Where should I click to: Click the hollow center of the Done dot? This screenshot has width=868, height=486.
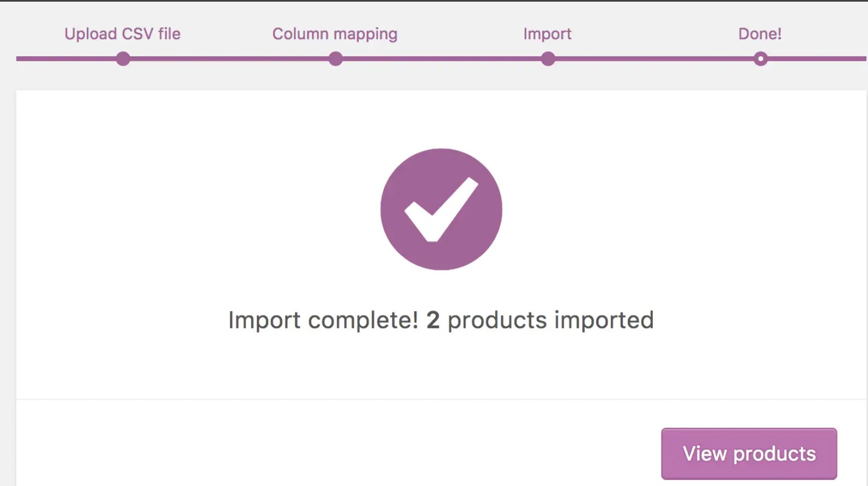(x=761, y=57)
